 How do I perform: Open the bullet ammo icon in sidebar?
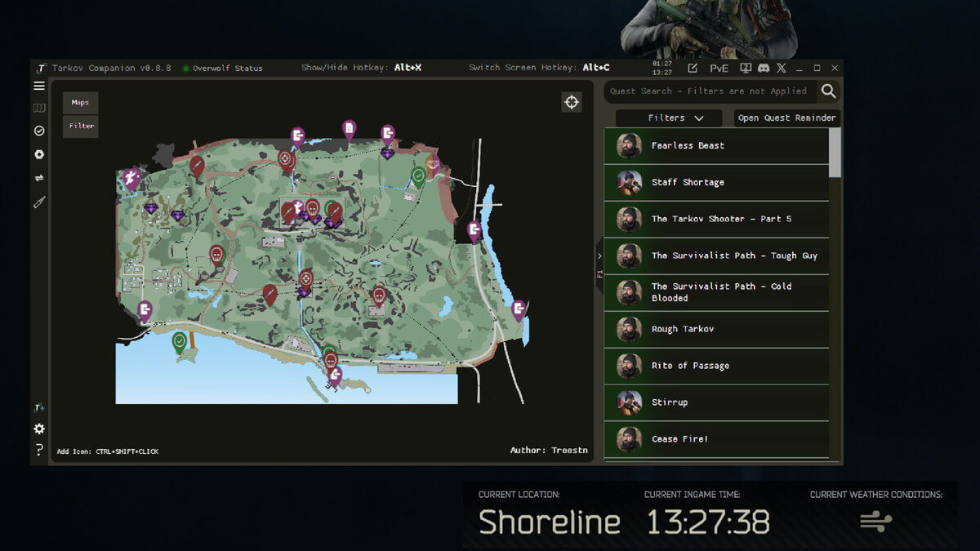pyautogui.click(x=38, y=202)
